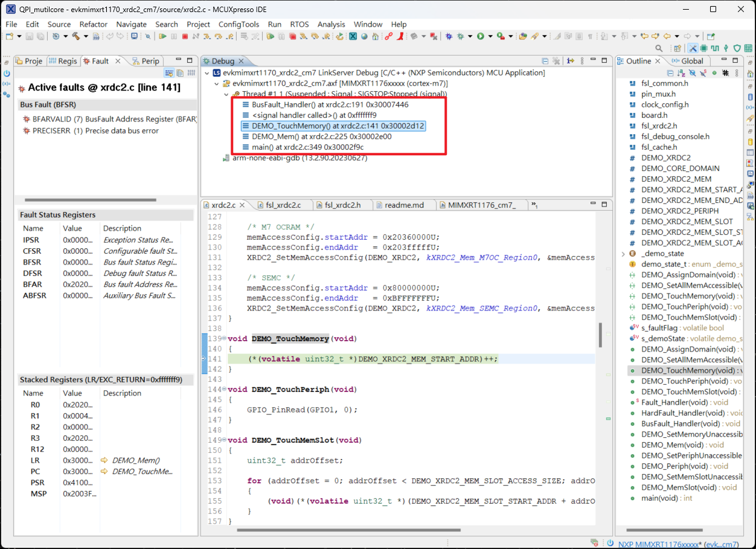756x549 pixels.
Task: Toggle Hide Static Members in Outline
Action: point(703,72)
